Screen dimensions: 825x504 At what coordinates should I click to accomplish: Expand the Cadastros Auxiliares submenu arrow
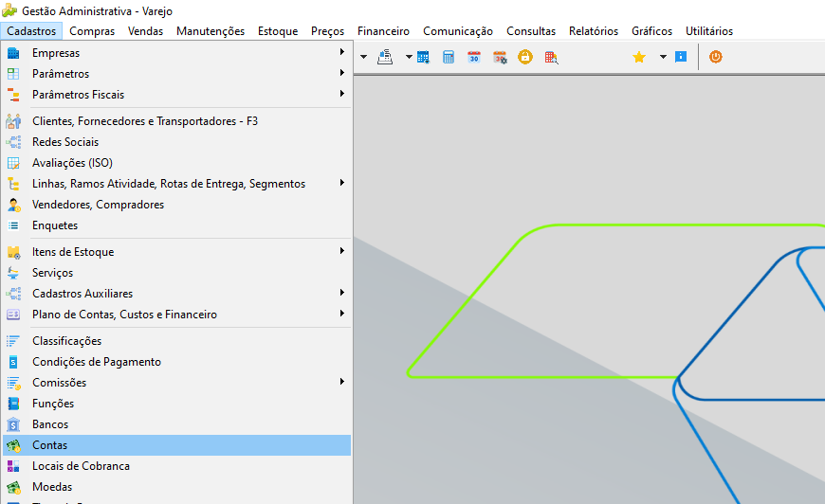342,292
